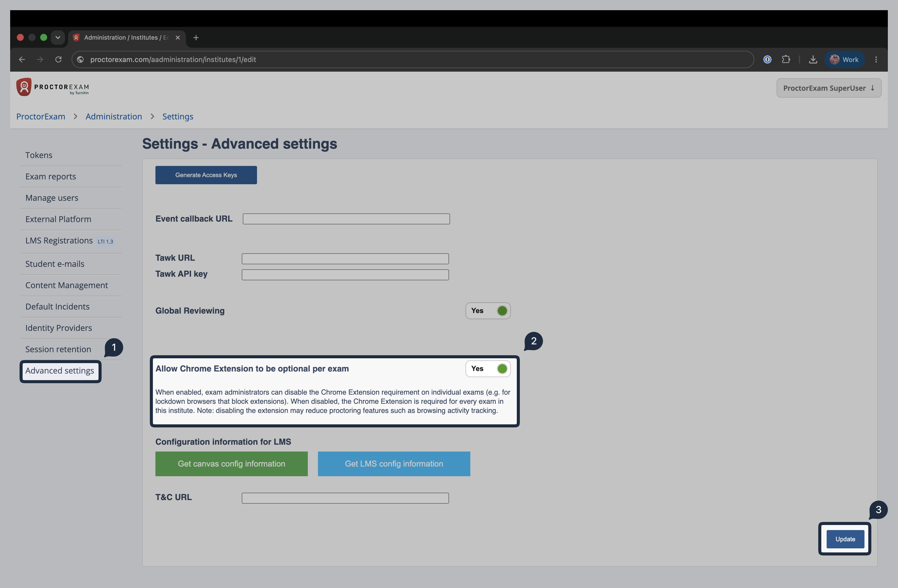Viewport: 898px width, 588px height.
Task: Go back using the browser back arrow
Action: [x=22, y=60]
